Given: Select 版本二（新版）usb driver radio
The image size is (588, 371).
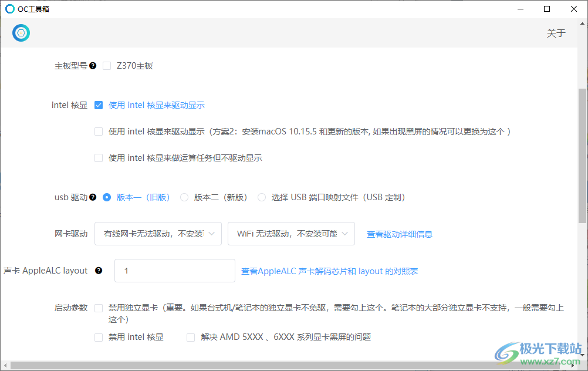Looking at the screenshot, I should point(184,197).
